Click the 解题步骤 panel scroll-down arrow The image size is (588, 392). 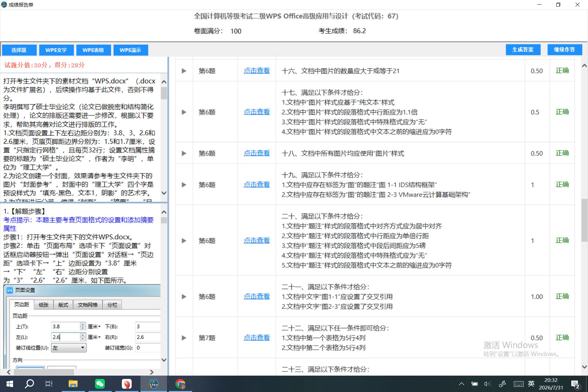(x=164, y=360)
